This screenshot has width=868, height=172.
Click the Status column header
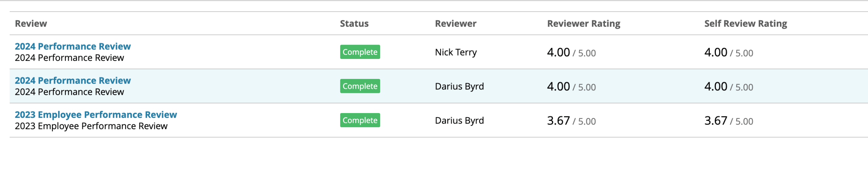(x=354, y=24)
